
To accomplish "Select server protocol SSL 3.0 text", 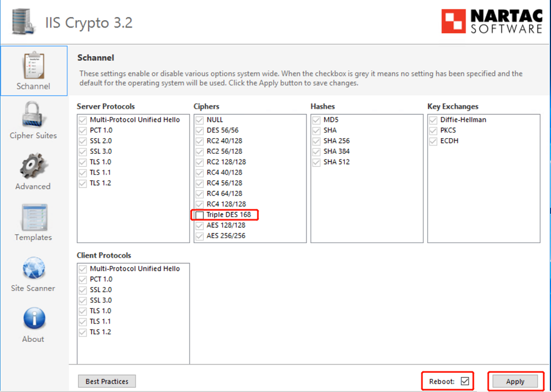I will [101, 151].
